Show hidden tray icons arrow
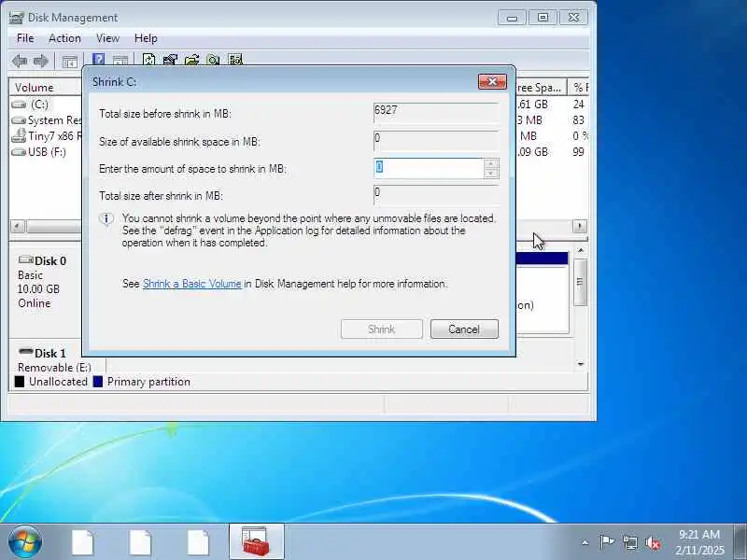 coord(585,542)
